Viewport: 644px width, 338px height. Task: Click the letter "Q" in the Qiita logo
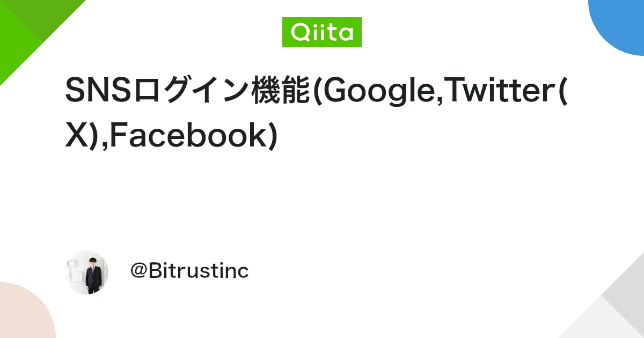[299, 33]
